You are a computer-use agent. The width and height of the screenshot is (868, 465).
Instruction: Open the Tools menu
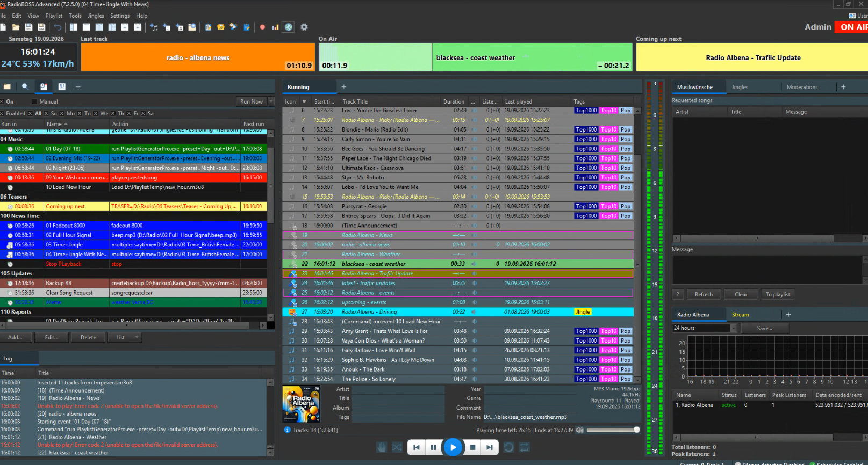click(75, 16)
